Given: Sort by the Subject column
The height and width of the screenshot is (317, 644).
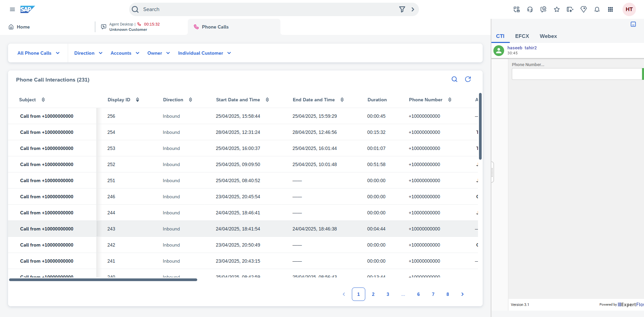Looking at the screenshot, I should tap(43, 100).
